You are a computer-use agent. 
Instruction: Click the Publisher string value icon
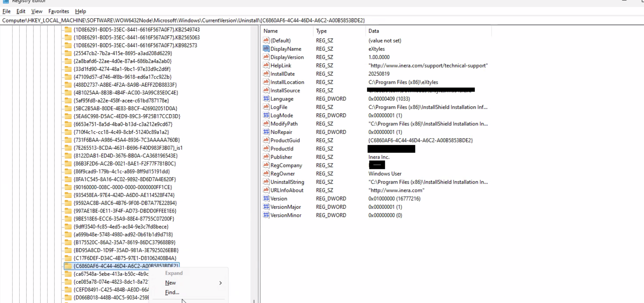(266, 157)
